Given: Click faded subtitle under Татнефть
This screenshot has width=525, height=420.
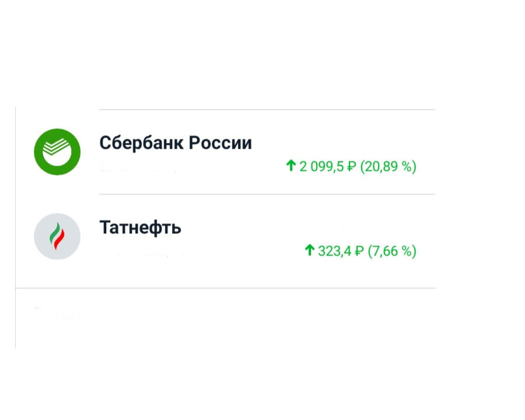Looking at the screenshot, I should click(142, 252).
